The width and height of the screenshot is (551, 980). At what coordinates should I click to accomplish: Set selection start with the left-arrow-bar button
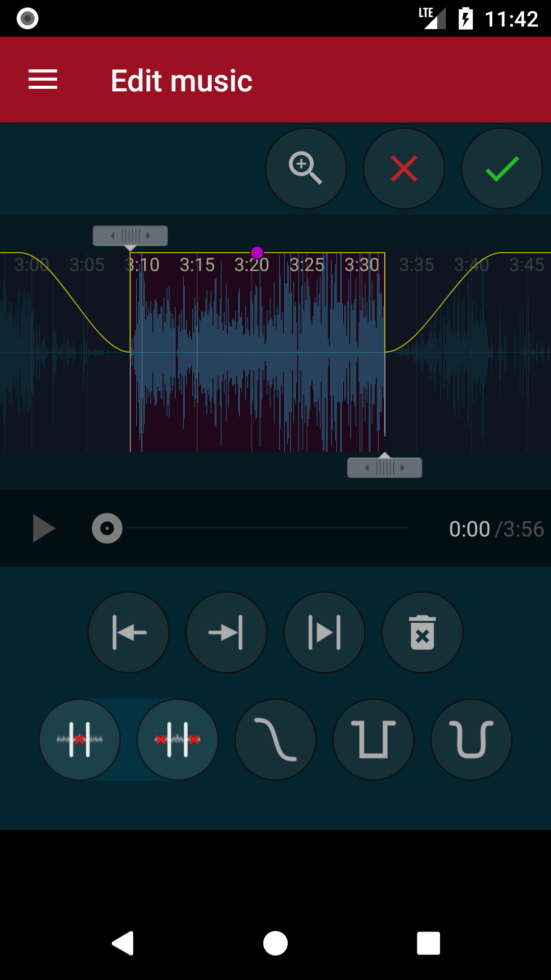point(129,632)
